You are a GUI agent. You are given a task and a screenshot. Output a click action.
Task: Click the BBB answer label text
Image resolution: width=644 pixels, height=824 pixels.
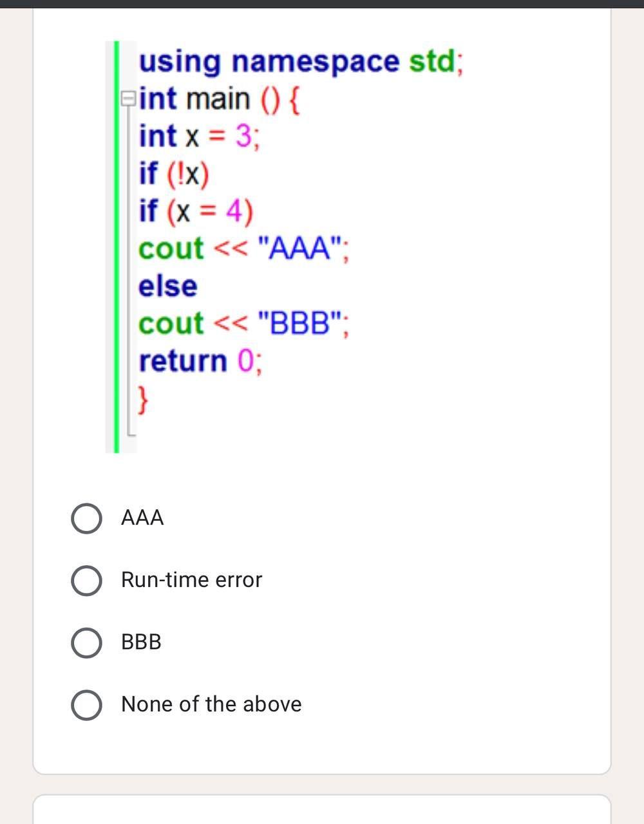tap(140, 642)
